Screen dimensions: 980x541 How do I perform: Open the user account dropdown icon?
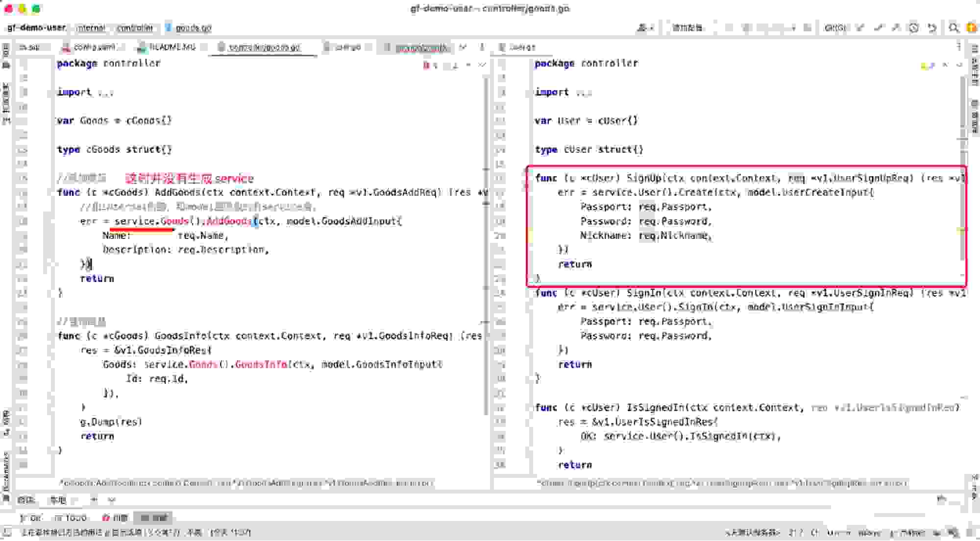tap(645, 28)
